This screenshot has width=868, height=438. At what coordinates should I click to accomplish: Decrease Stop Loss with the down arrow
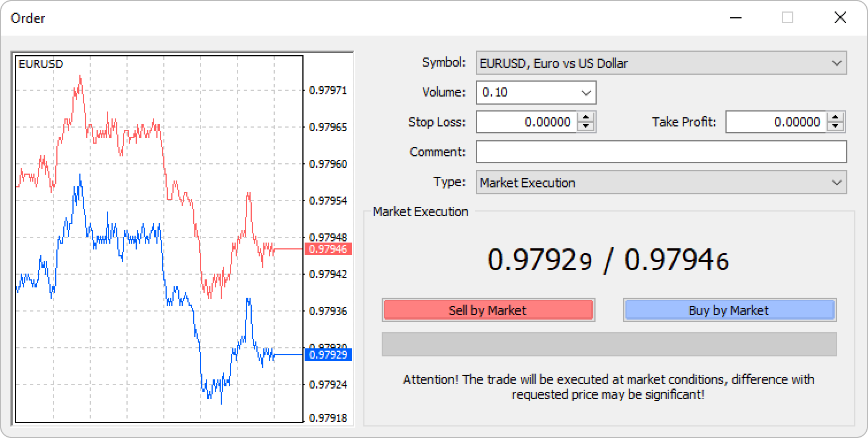(586, 126)
